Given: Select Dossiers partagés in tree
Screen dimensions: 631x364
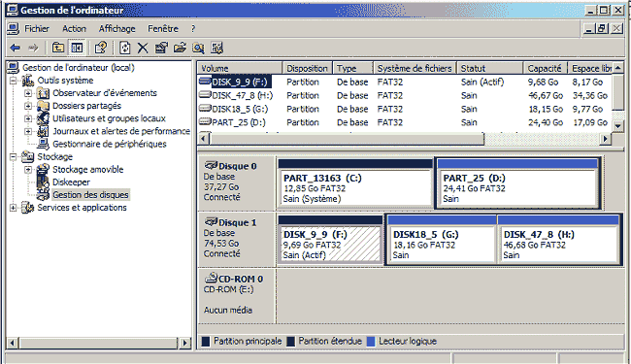Looking at the screenshot, I should pyautogui.click(x=87, y=106).
